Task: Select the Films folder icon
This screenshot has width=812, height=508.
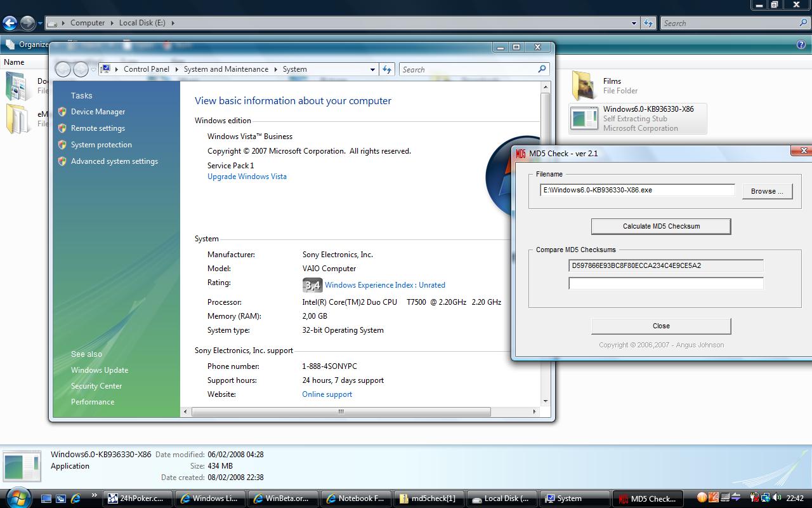Action: coord(584,86)
